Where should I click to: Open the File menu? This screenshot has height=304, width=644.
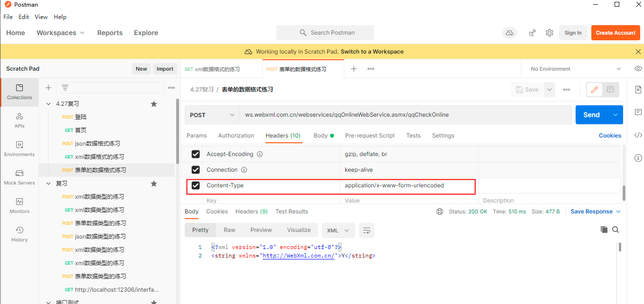8,17
